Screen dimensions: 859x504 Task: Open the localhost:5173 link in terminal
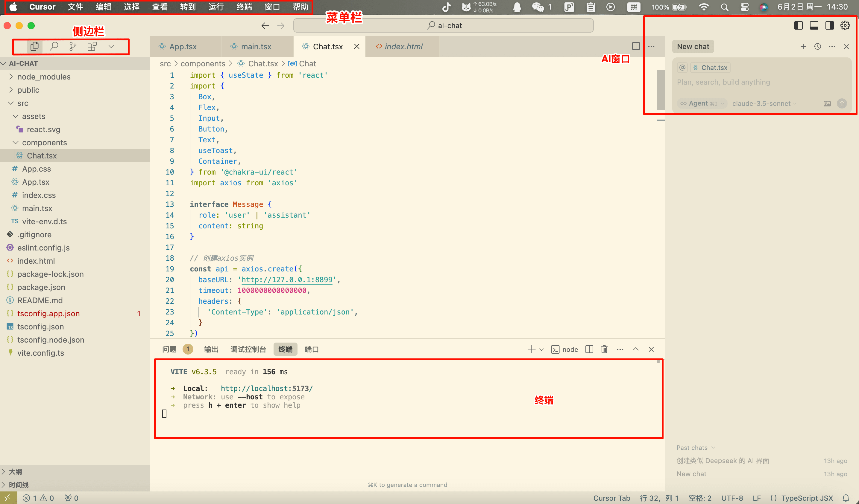click(x=267, y=388)
